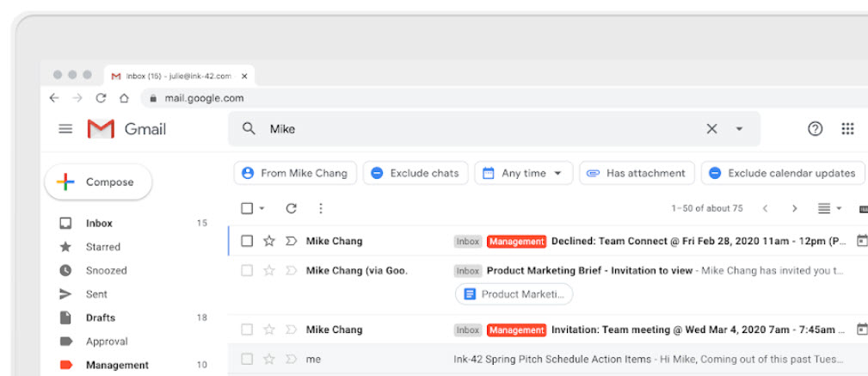Open the Ink-42 Spring Pitch Schedule email
Viewport: 868px width, 376px height.
[552, 360]
